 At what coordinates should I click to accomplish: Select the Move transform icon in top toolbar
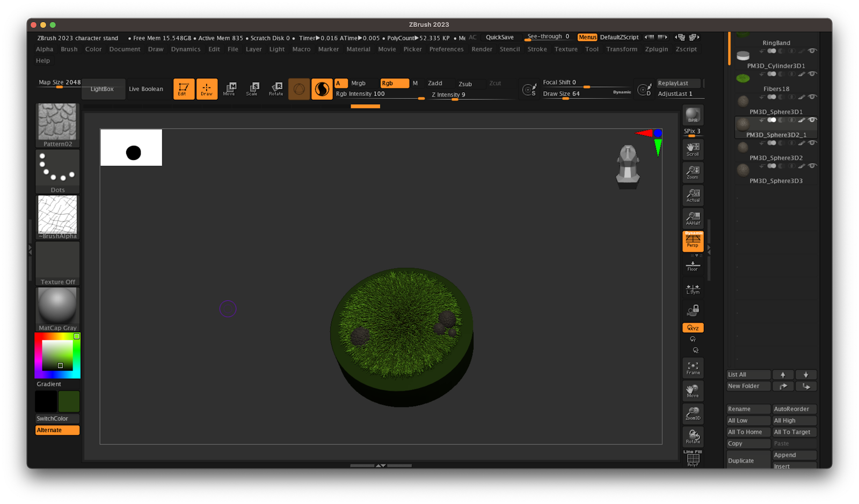click(230, 89)
